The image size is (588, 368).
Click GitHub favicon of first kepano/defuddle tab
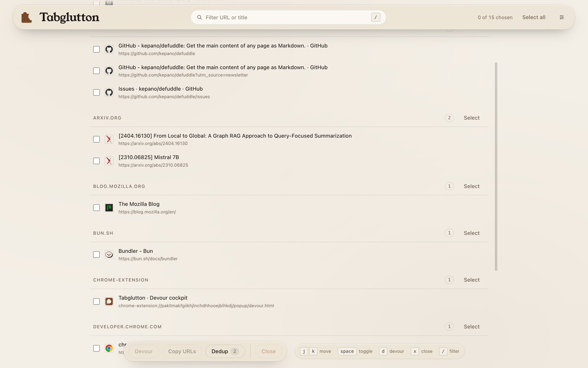click(109, 49)
